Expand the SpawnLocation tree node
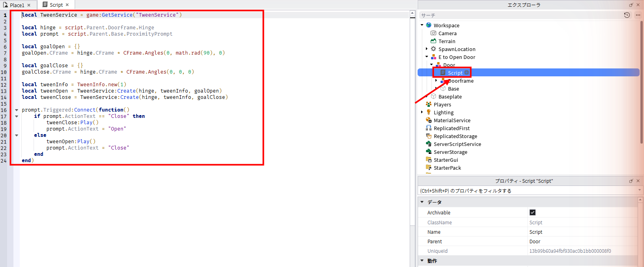The image size is (644, 267). pos(427,49)
